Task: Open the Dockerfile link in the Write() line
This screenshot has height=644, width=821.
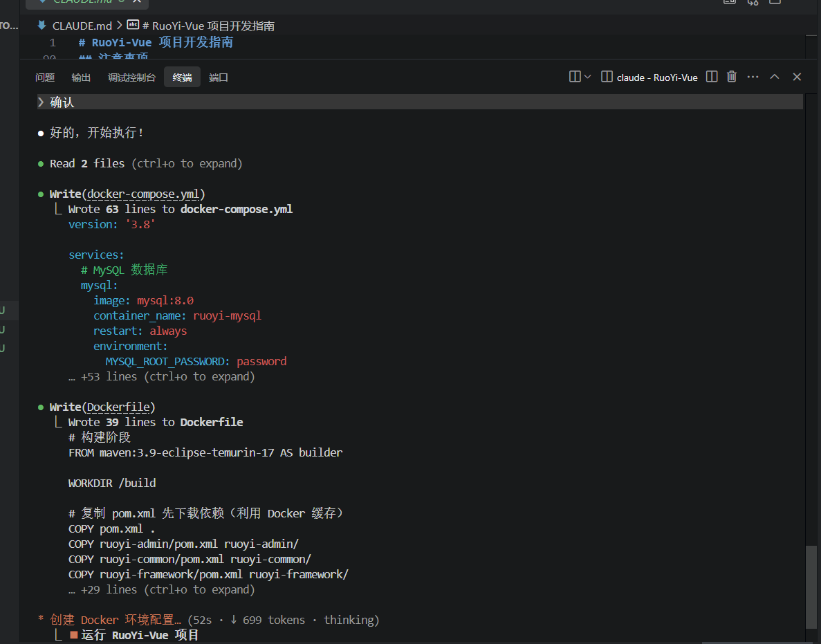Action: [x=118, y=407]
